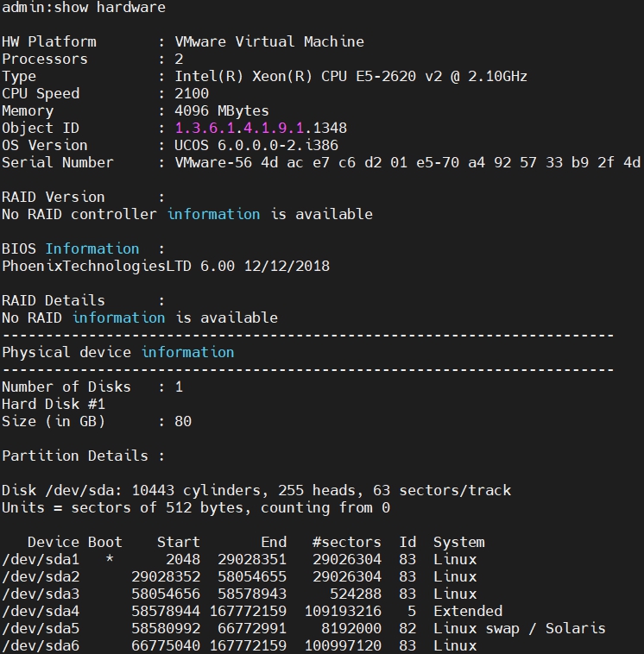This screenshot has width=644, height=654.
Task: Click the Intel Xeon CPU type text
Action: (351, 76)
